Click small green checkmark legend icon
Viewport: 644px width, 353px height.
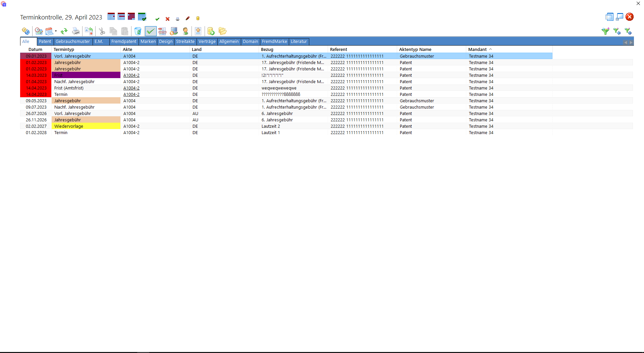click(x=157, y=19)
